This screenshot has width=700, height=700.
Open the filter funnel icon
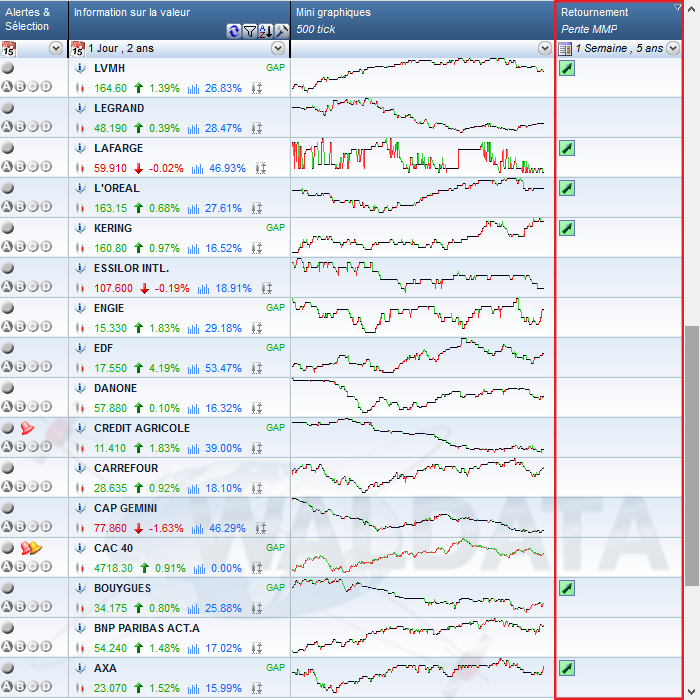(x=250, y=31)
